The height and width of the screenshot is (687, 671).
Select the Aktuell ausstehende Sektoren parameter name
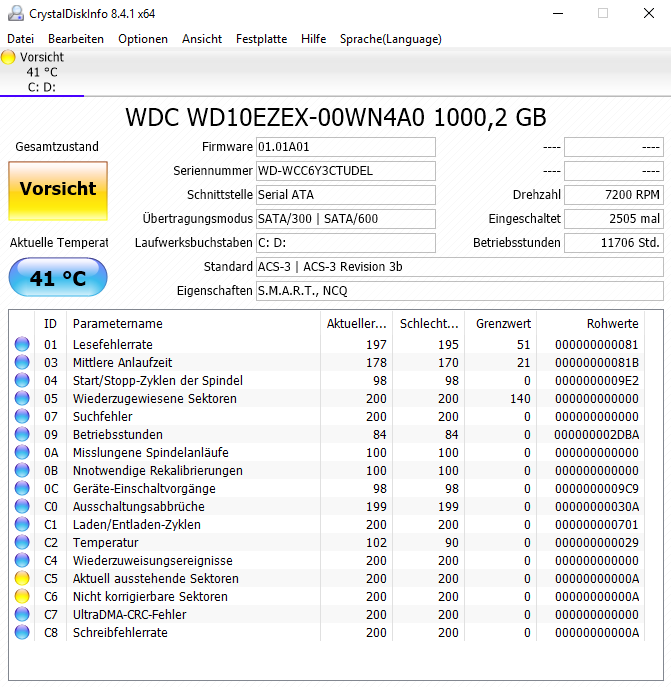[x=156, y=579]
